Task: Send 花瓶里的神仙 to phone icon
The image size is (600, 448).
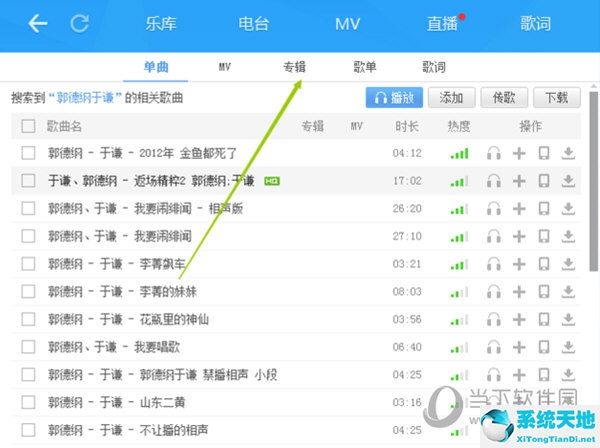Action: click(544, 319)
